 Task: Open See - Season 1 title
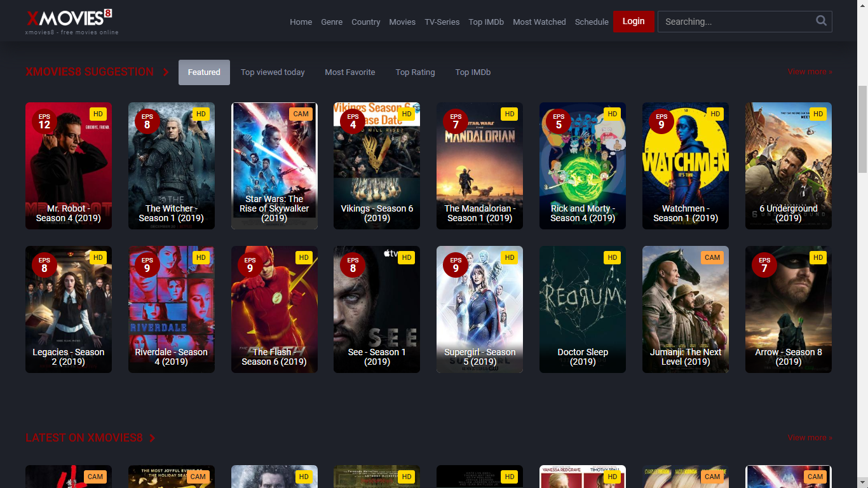point(377,356)
